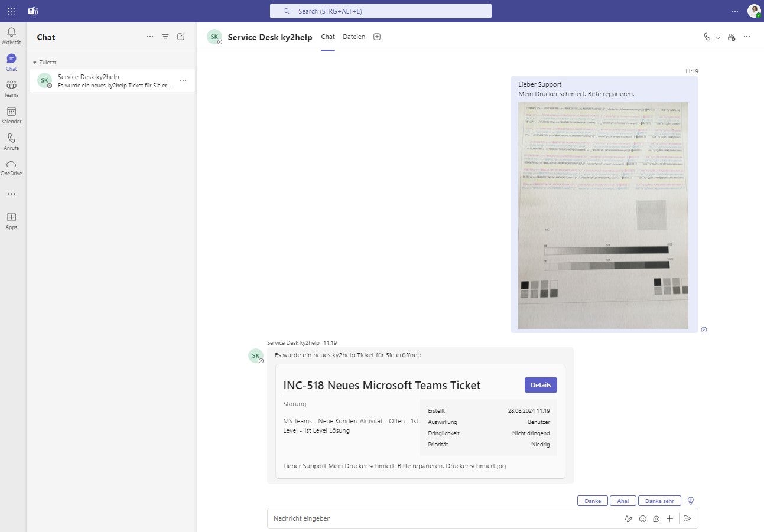Switch to the Dateien tab
The height and width of the screenshot is (532, 764).
coord(353,37)
